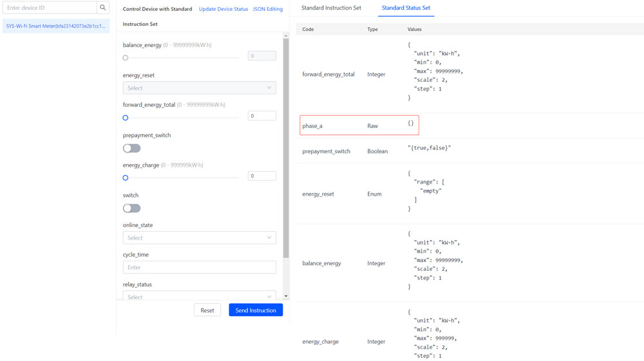Viewport: 644px width, 361px height.
Task: Open the energy_reset dropdown
Action: [x=199, y=88]
